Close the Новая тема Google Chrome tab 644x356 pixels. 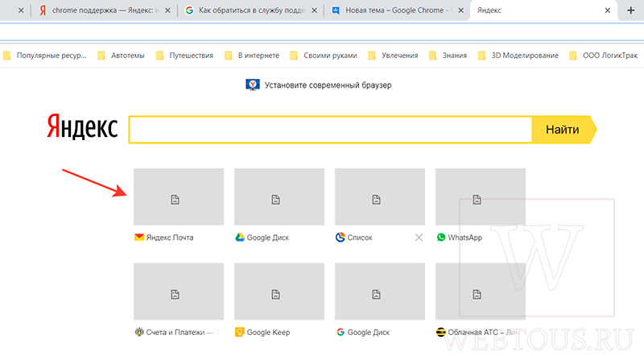460,10
